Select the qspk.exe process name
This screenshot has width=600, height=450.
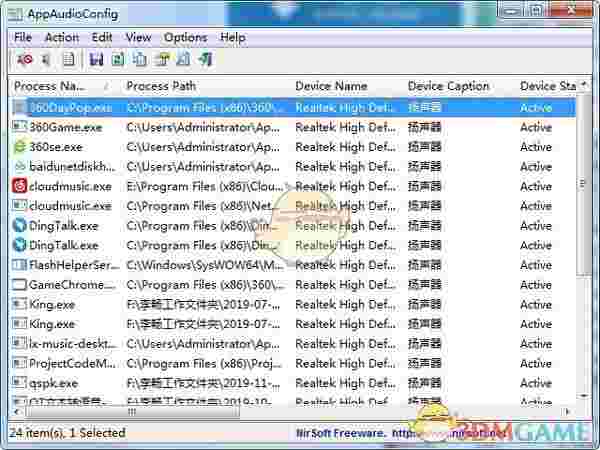point(54,383)
